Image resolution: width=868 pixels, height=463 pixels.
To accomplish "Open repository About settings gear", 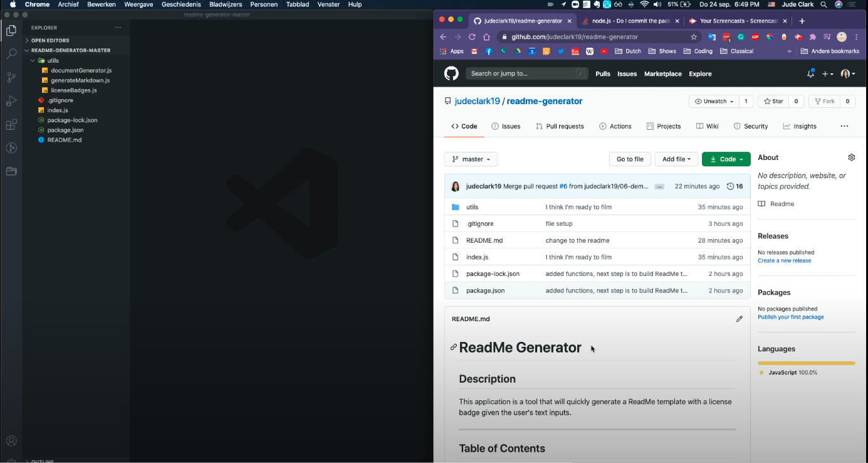I will 852,157.
